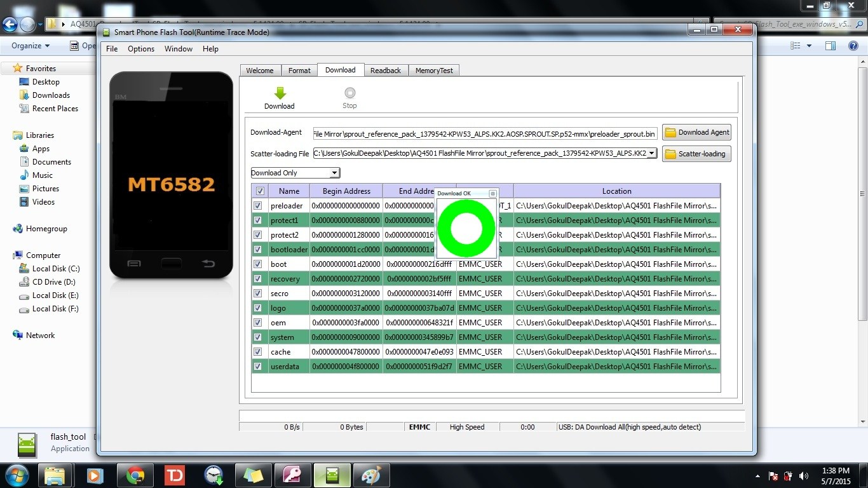Uncheck the protect2 partition checkbox

tap(257, 234)
